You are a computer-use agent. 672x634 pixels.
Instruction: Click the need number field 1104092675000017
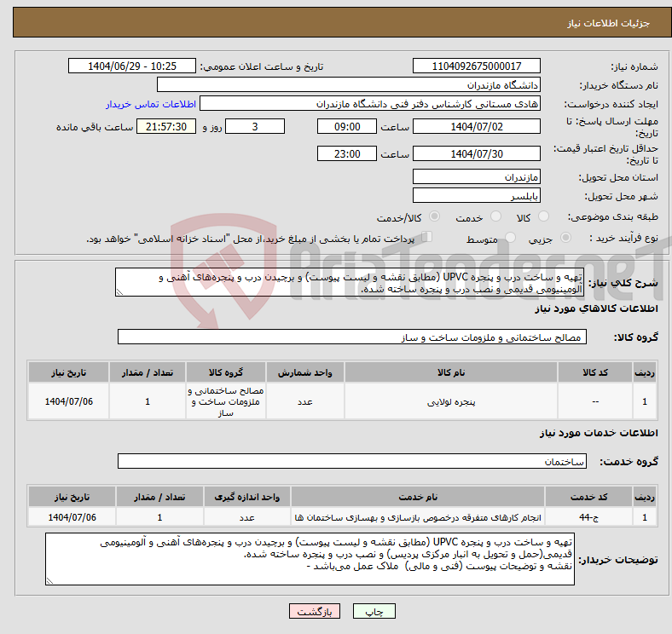pyautogui.click(x=477, y=66)
